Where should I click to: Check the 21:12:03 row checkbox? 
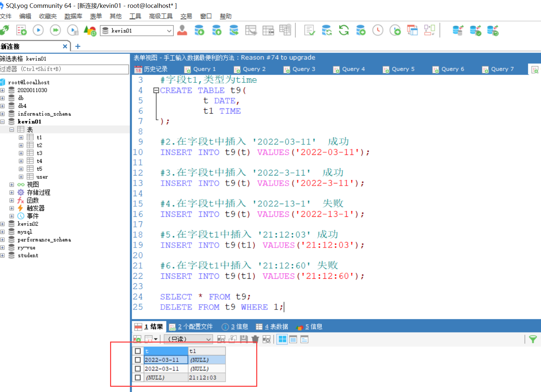(x=138, y=378)
